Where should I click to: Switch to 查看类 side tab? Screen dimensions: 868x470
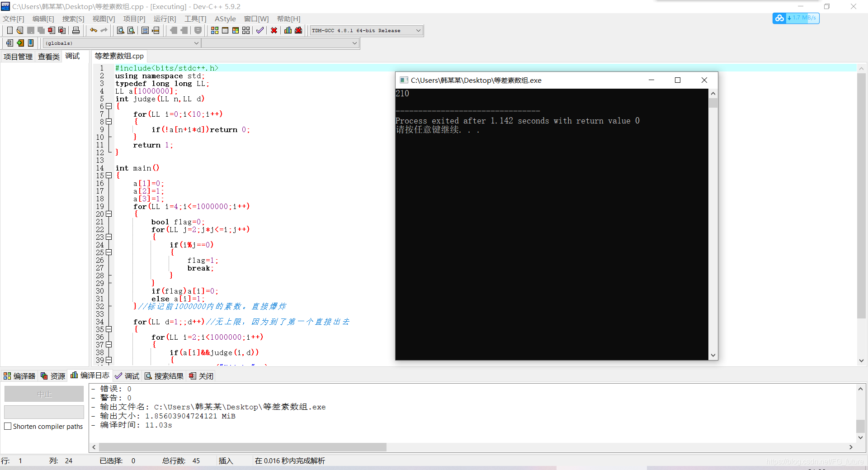49,57
